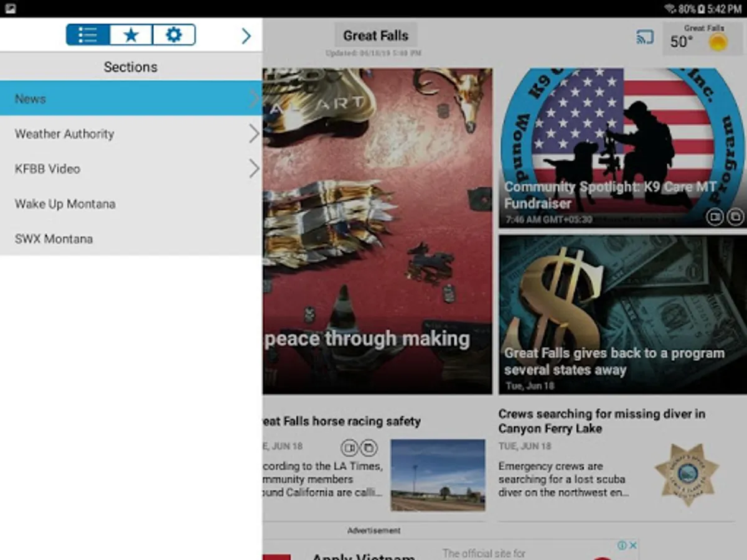Tap gallery icon on K9 Care story
Screen dimensions: 747x560
pos(735,217)
